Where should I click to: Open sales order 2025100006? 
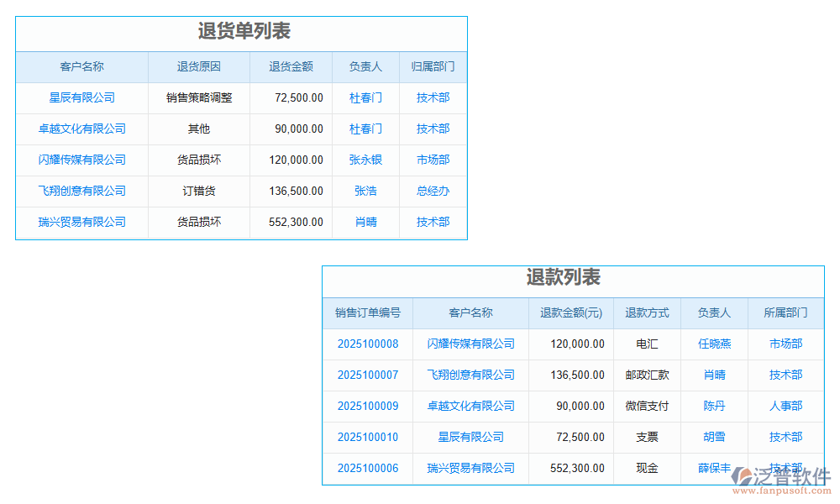pyautogui.click(x=366, y=468)
